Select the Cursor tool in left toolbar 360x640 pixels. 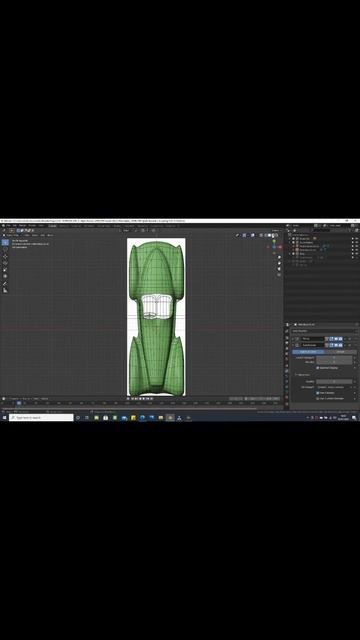coord(5,250)
